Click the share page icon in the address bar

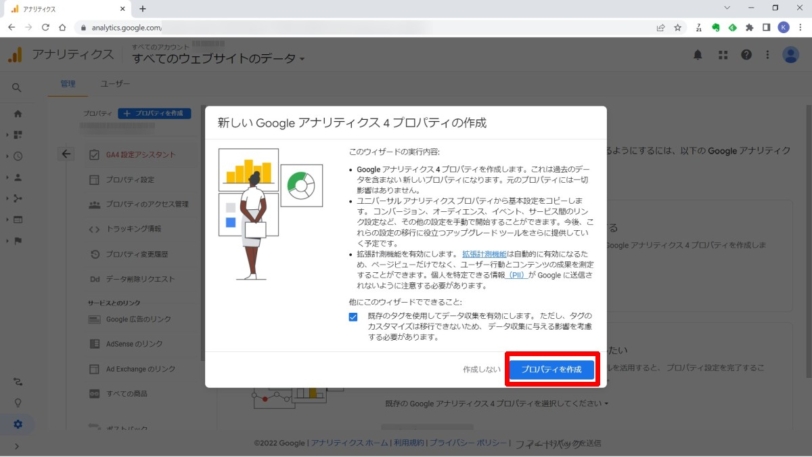click(x=660, y=27)
